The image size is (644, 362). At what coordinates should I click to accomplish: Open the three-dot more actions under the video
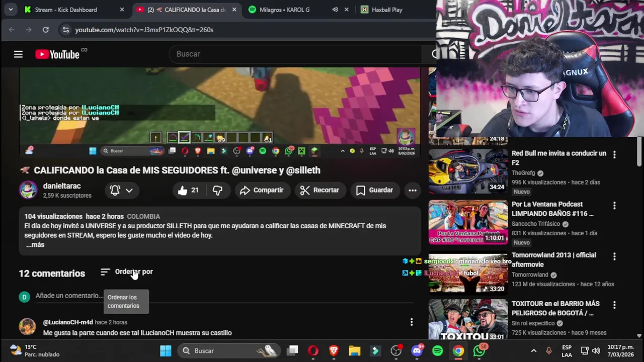[412, 190]
